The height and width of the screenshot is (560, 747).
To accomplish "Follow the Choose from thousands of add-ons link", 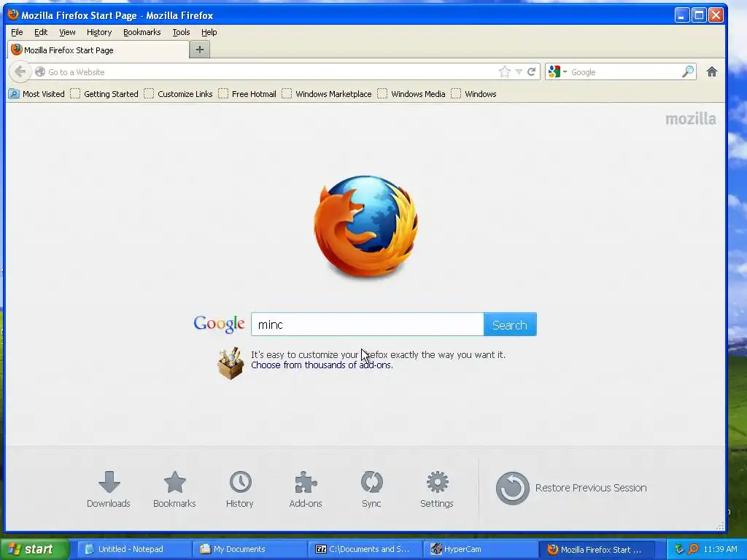I will (x=322, y=365).
